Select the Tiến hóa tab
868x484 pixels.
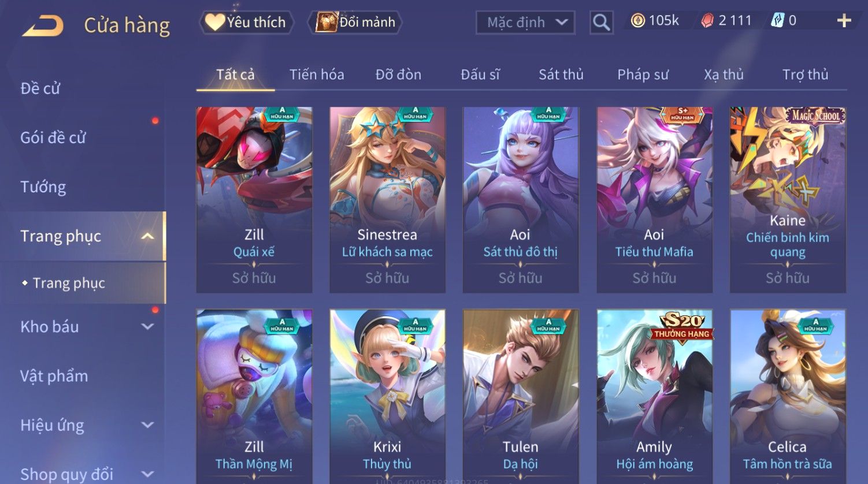(x=317, y=75)
